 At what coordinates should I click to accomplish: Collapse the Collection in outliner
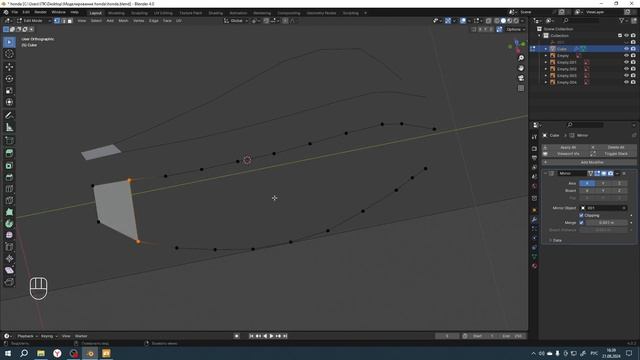click(x=540, y=36)
